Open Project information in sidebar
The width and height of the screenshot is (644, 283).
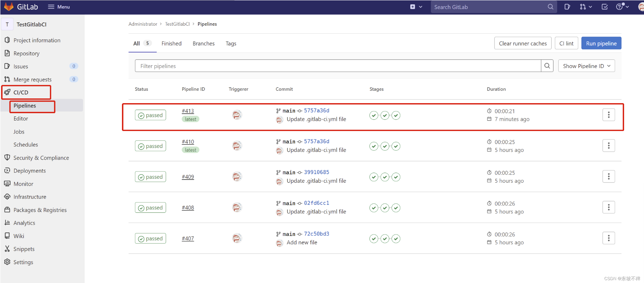coord(37,40)
